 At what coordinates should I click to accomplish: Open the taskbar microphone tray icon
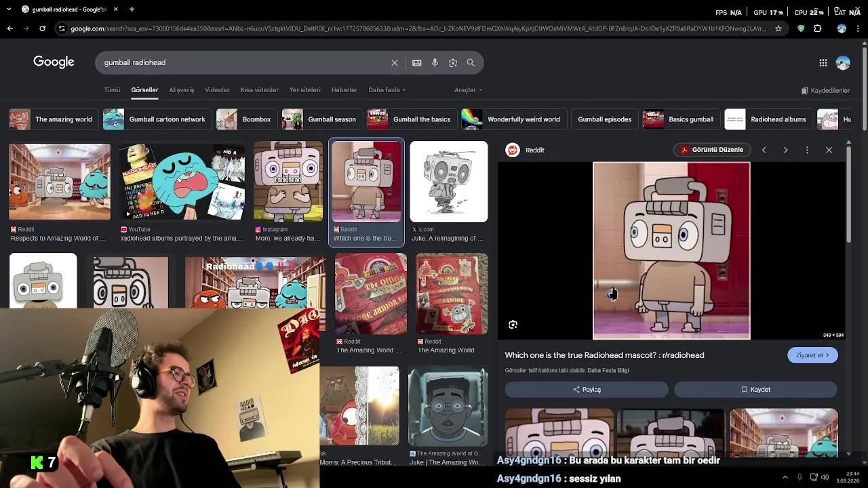point(800,477)
